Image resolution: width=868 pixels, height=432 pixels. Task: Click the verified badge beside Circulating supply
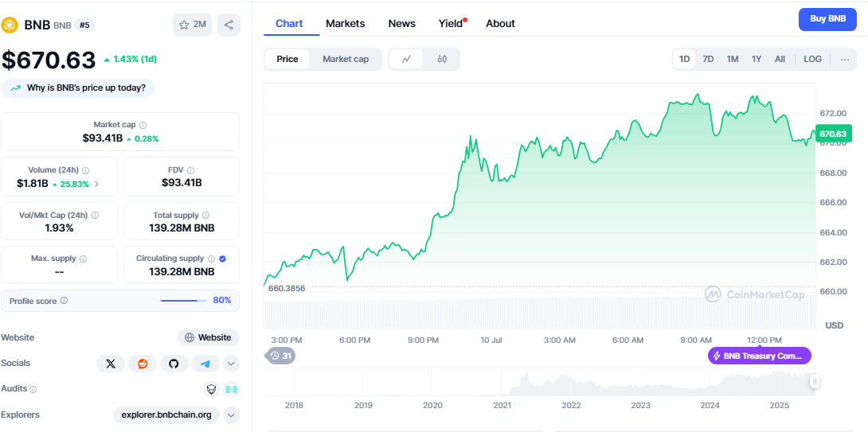(222, 259)
